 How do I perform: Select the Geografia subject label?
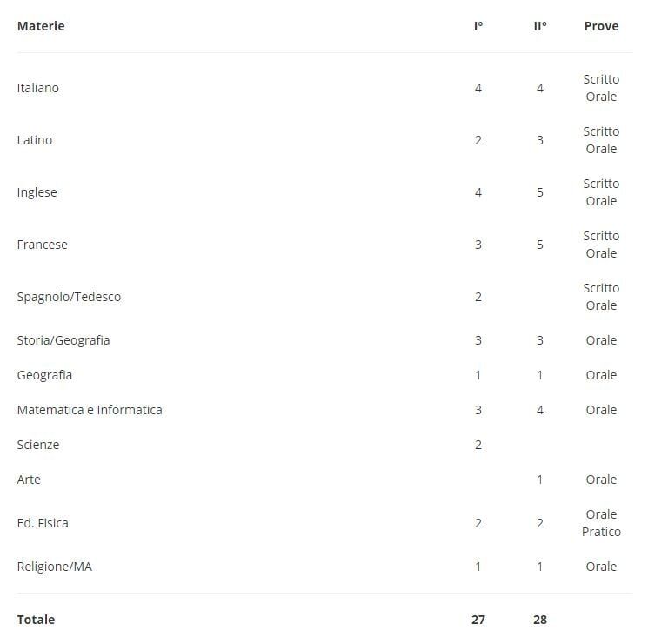(44, 375)
